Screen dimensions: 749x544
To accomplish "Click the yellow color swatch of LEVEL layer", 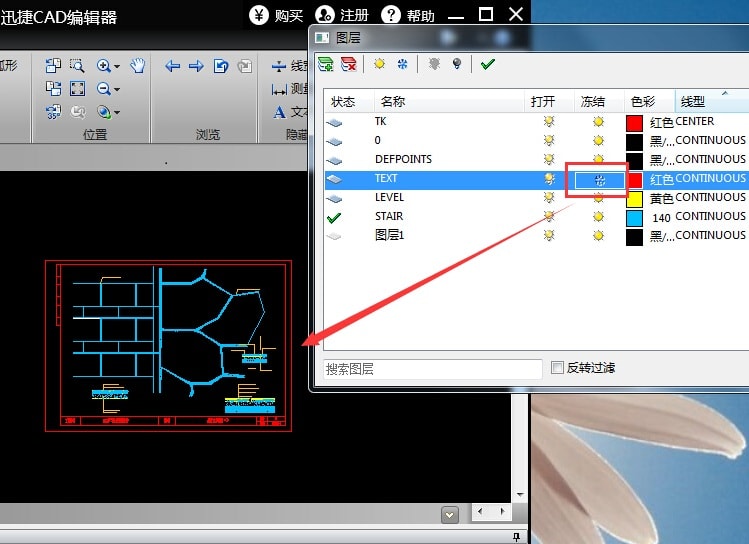I will click(x=634, y=197).
